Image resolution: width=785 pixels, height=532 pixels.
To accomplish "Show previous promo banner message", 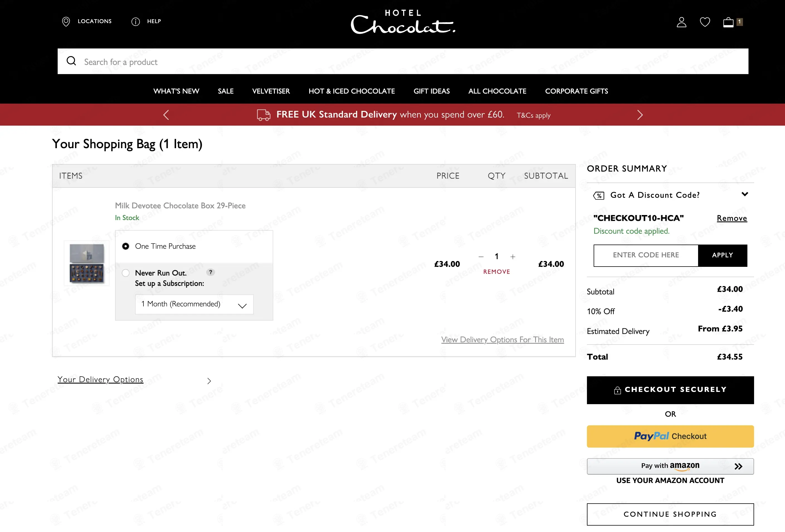I will tap(166, 115).
